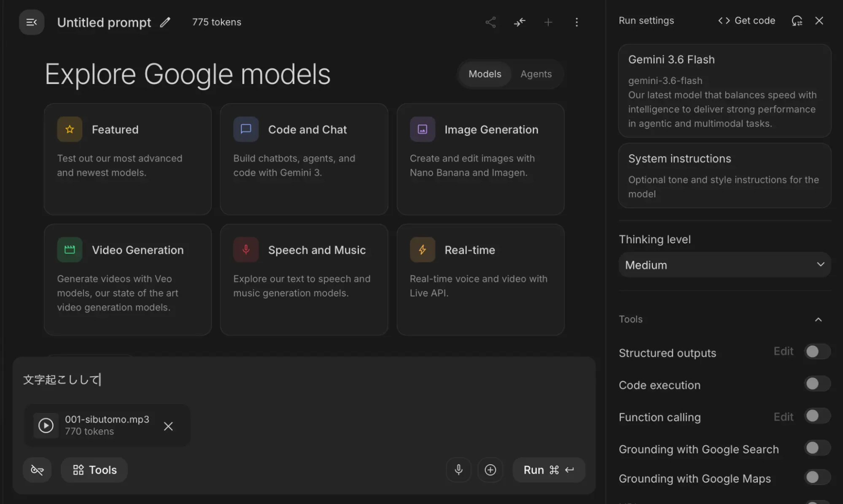The height and width of the screenshot is (504, 843).
Task: Open the Code and Chat card
Action: (x=304, y=159)
